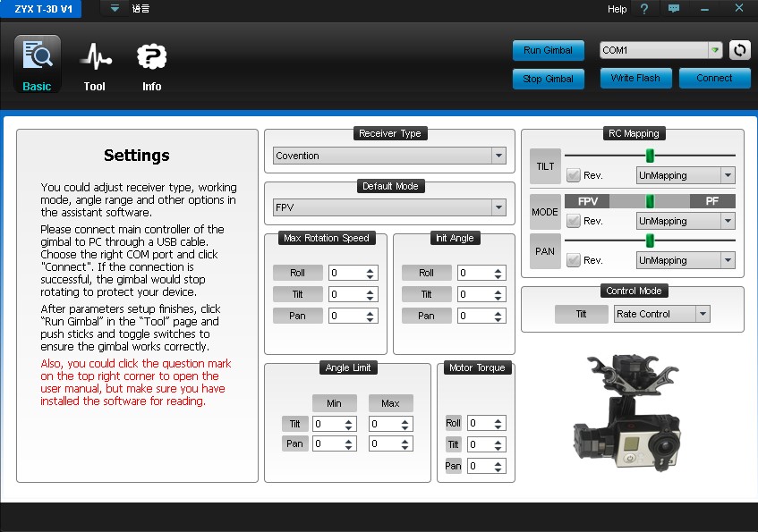This screenshot has height=532, width=758.
Task: Click the COM port refresh icon
Action: click(x=739, y=50)
